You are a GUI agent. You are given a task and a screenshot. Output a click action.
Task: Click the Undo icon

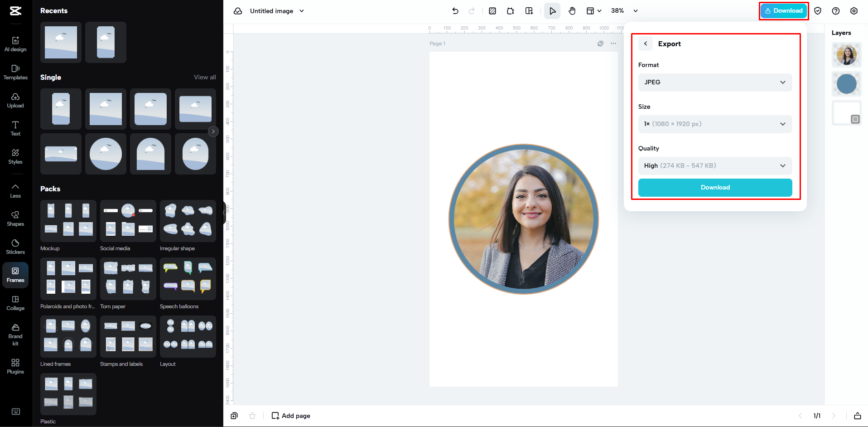tap(455, 10)
